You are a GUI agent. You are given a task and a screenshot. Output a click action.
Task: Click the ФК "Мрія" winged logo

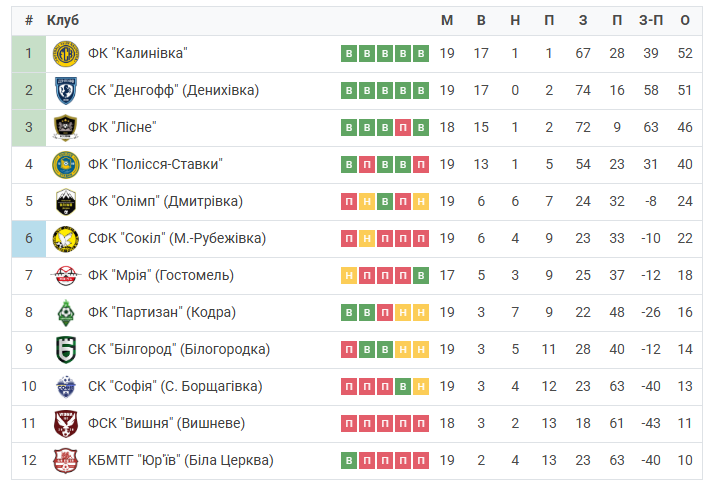(66, 276)
